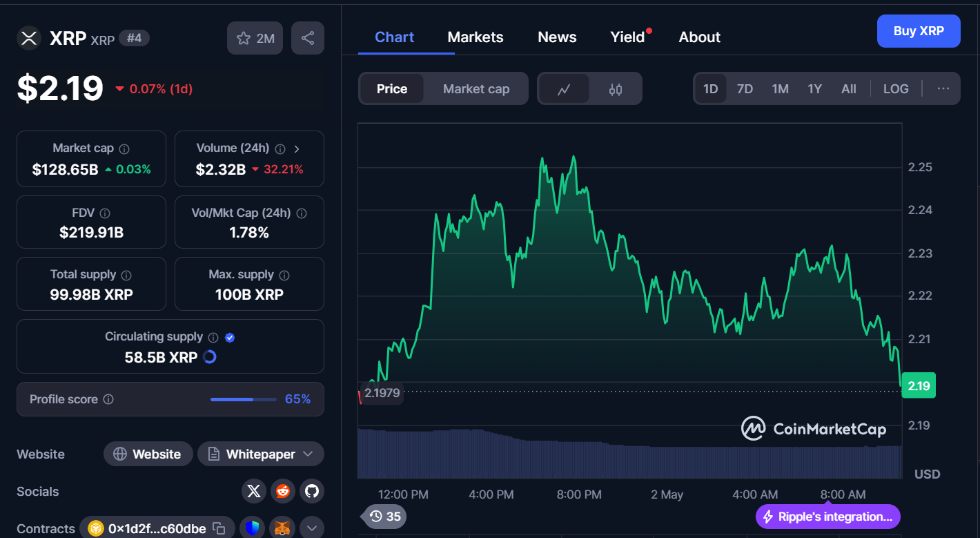
Task: Add XRP to watchlist with star button
Action: click(255, 38)
